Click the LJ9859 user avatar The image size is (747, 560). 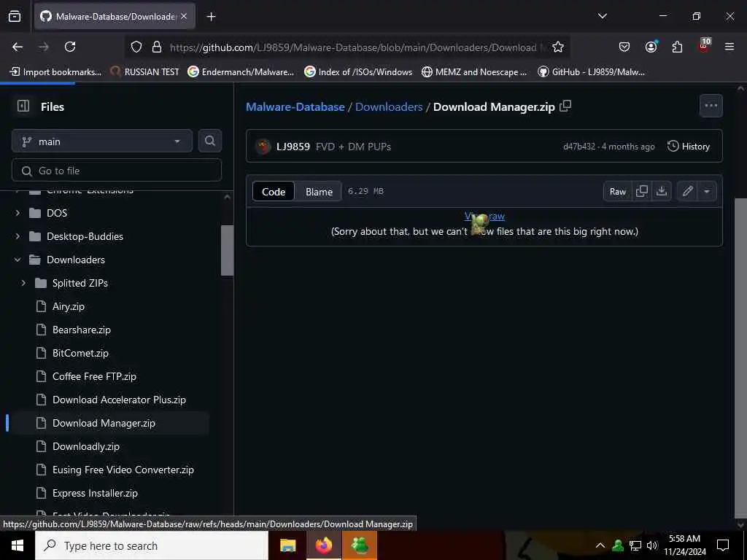click(263, 146)
